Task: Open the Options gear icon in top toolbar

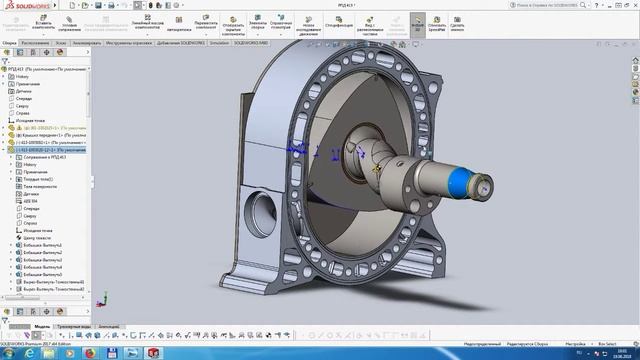Action: (x=176, y=5)
